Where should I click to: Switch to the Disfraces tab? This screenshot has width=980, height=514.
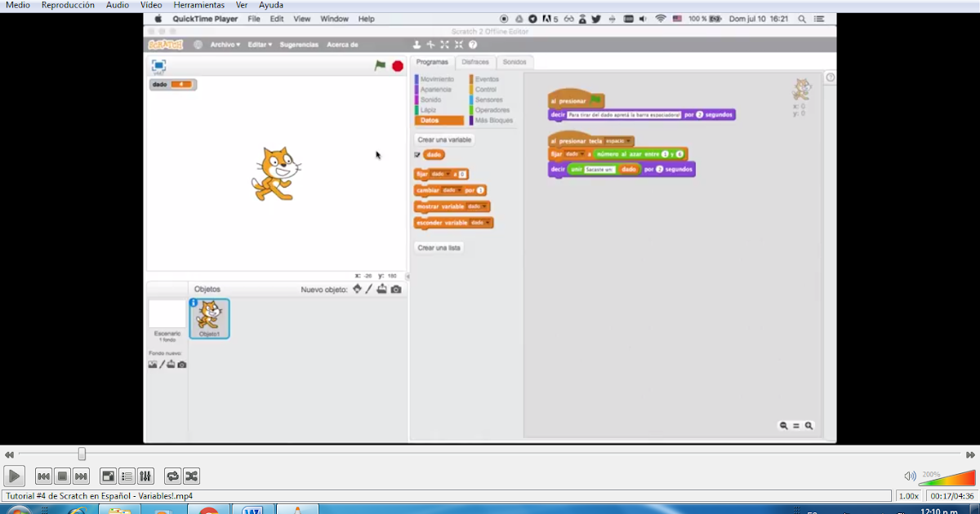475,61
